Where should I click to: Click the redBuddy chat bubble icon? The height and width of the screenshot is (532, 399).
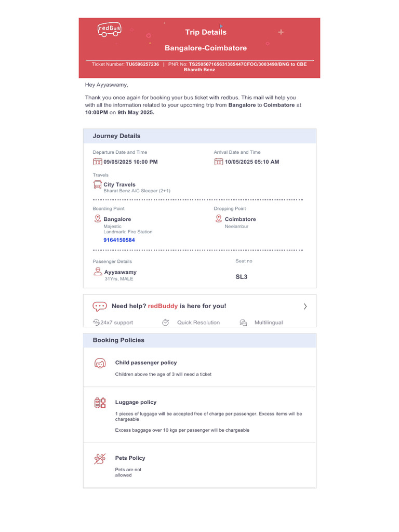(x=100, y=306)
